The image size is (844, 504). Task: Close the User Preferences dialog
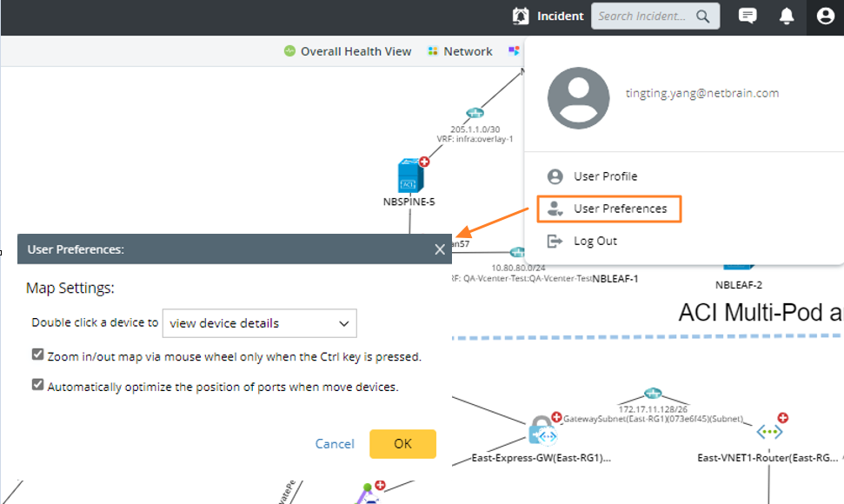(x=440, y=249)
